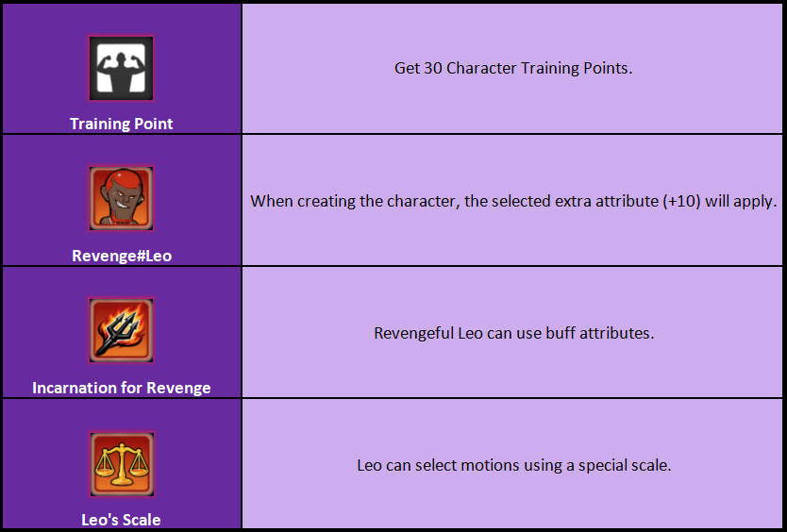Image resolution: width=787 pixels, height=532 pixels.
Task: Click the "can use buff attributes" sentence
Action: coord(513,333)
